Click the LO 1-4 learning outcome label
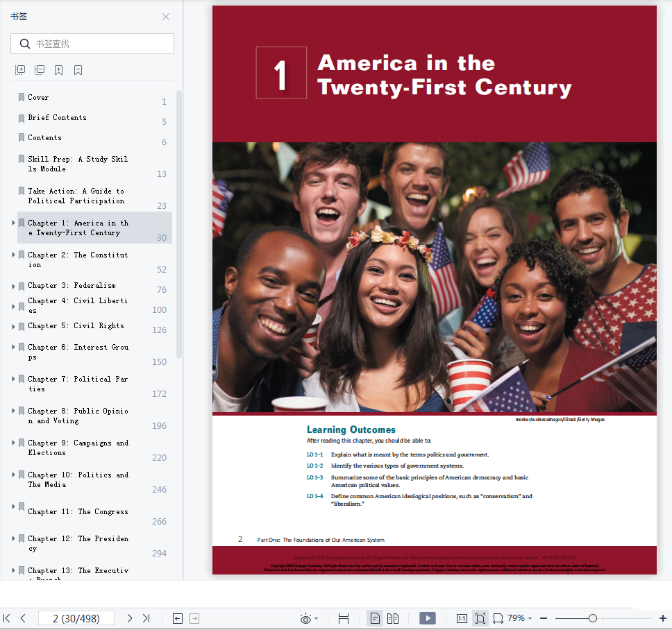Screen dimensions: 672x630 point(314,496)
